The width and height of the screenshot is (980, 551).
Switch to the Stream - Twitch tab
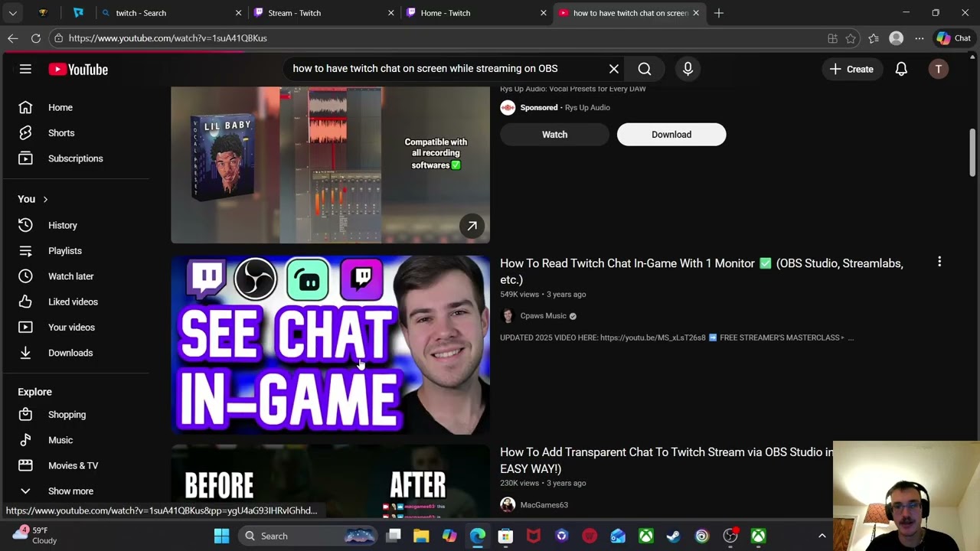pos(323,13)
